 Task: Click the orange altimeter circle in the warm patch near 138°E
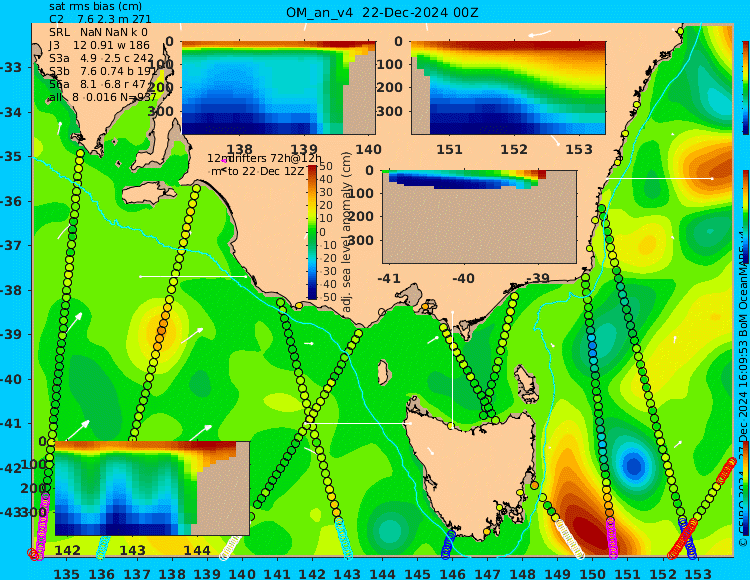[x=162, y=330]
